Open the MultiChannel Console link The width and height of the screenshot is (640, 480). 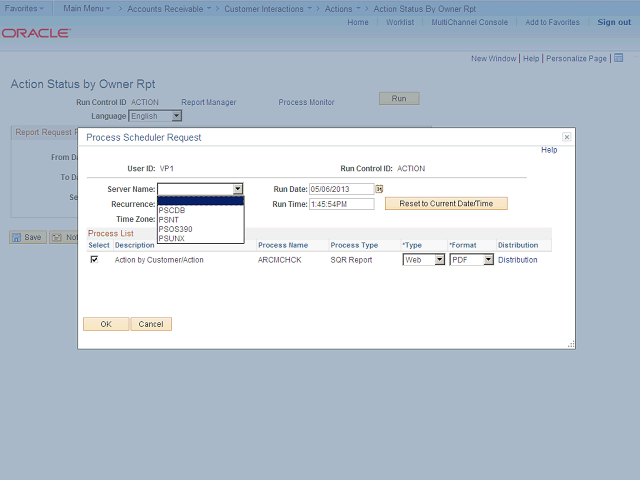click(x=470, y=22)
